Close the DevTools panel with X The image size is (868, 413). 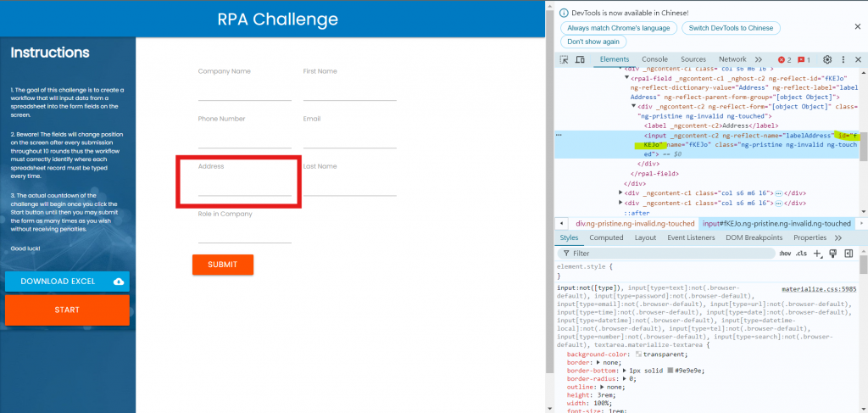[858, 60]
